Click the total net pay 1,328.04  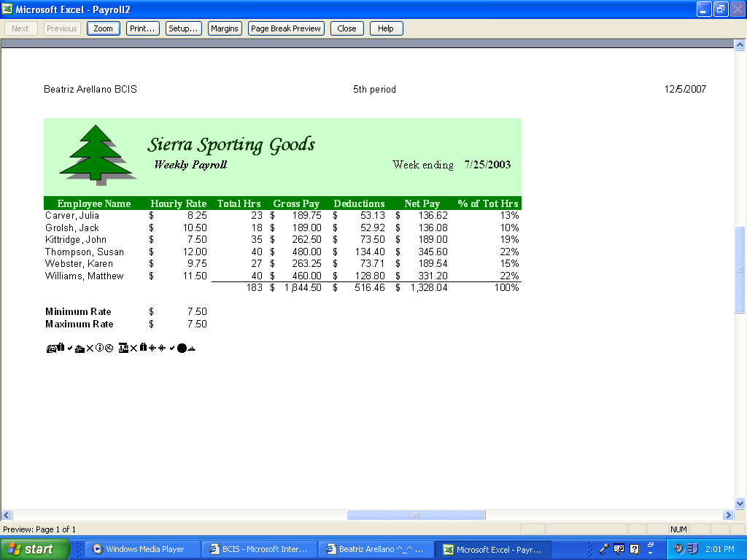tap(429, 287)
